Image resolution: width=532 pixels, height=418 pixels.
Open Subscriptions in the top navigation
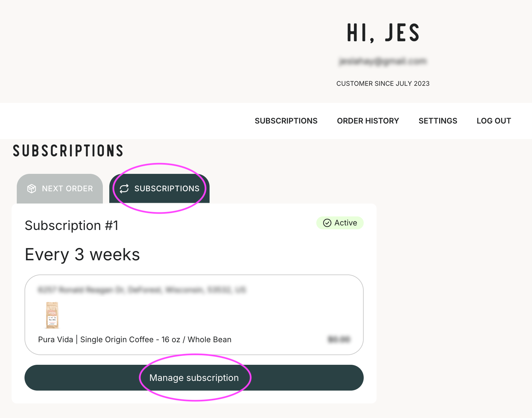pos(286,121)
